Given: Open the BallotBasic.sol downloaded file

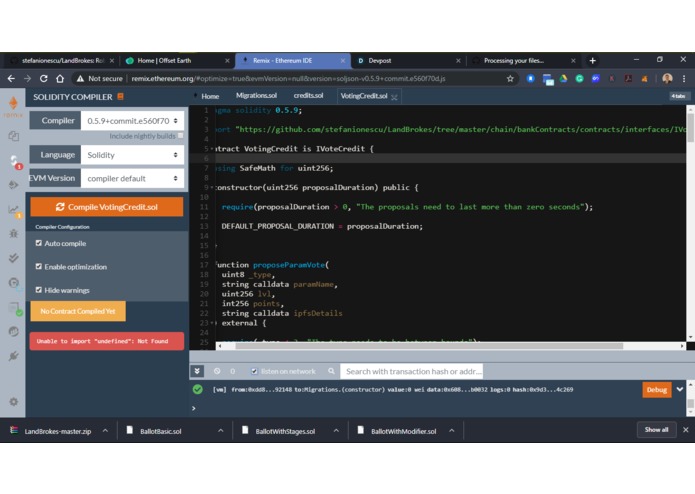Looking at the screenshot, I should pyautogui.click(x=161, y=431).
